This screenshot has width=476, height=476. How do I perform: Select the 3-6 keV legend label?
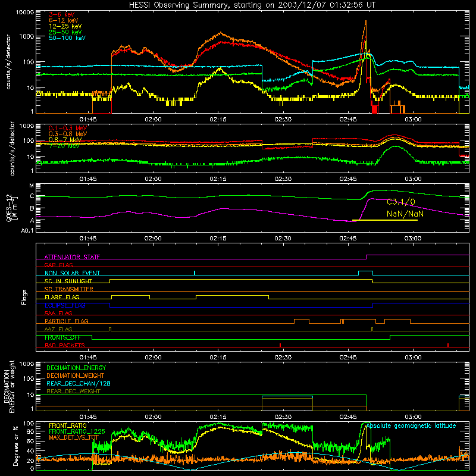coord(61,14)
